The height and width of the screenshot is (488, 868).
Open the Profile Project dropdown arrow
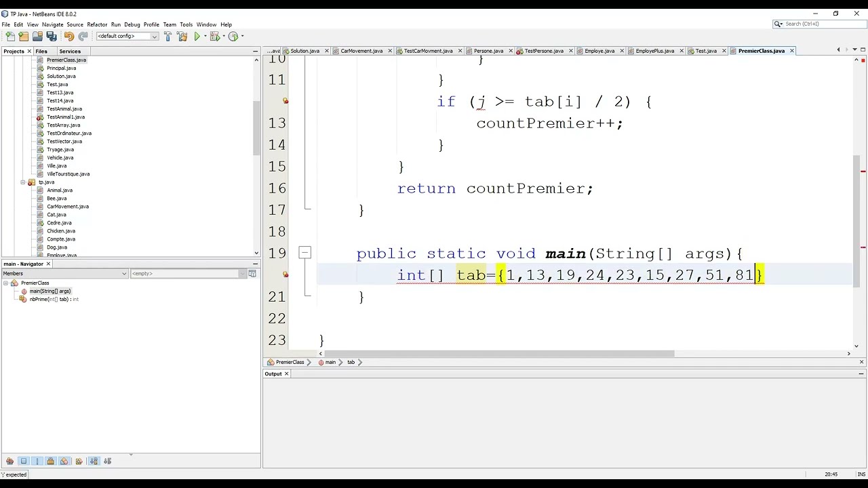241,37
